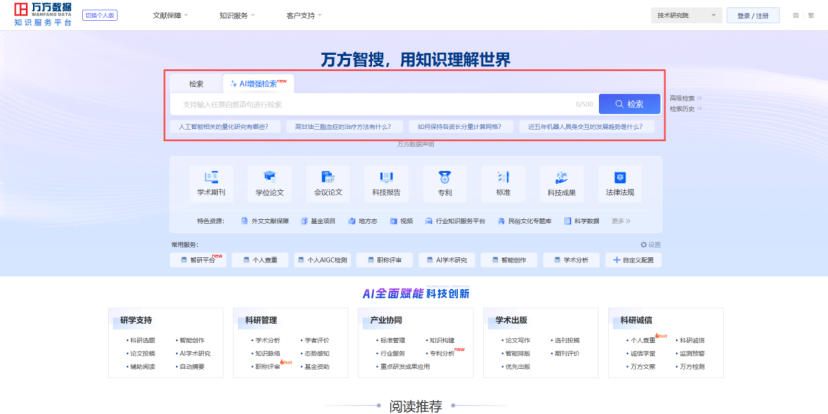The width and height of the screenshot is (828, 414).
Task: Expand the 文献保障 dropdown menu
Action: click(172, 16)
